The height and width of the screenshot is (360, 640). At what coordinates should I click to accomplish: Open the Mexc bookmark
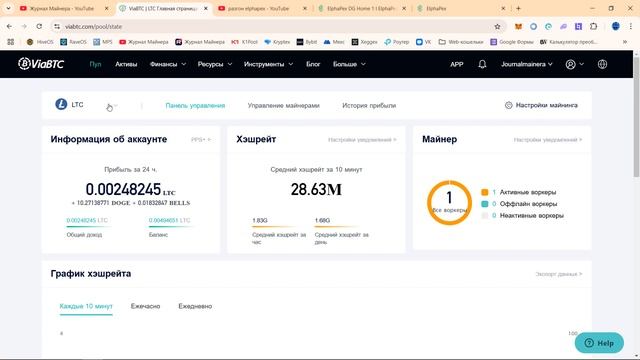coord(334,42)
